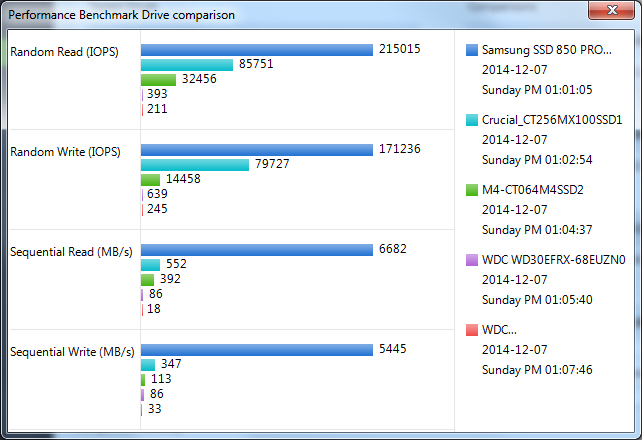Click the 171236 random write value
642x440 pixels.
(x=400, y=149)
